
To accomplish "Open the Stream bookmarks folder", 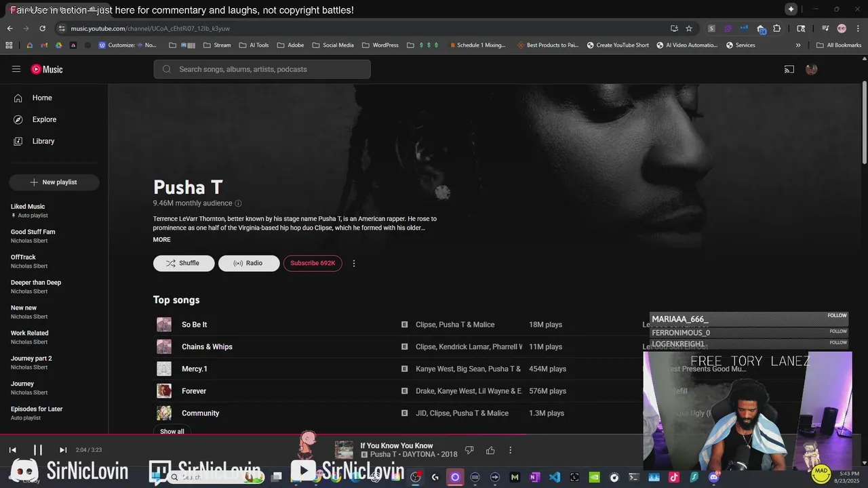I will tap(217, 45).
